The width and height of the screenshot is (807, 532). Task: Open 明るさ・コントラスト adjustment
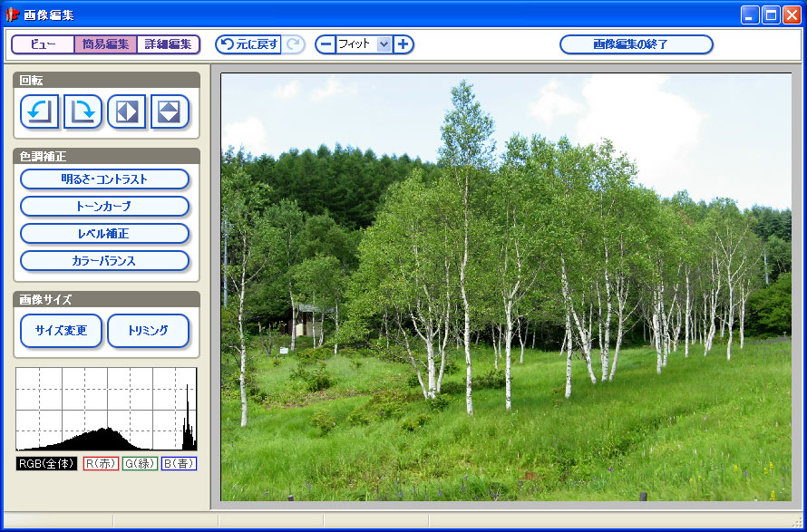pos(105,179)
